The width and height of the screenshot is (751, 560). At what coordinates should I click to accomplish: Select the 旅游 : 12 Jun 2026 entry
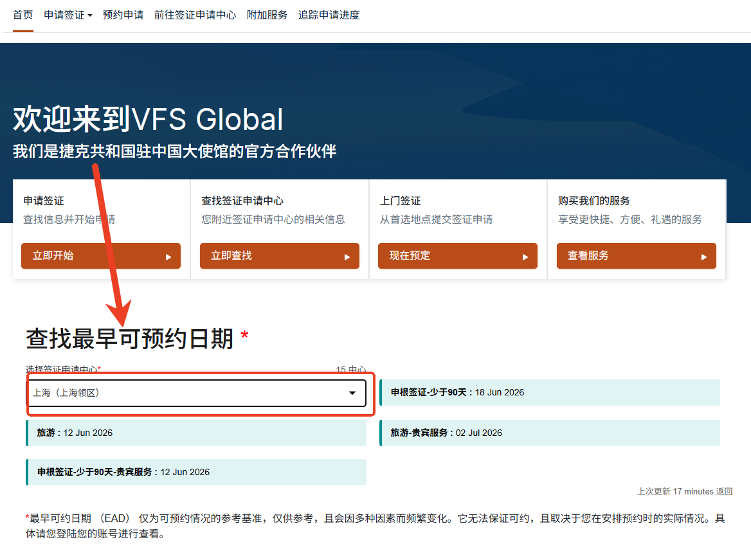(x=196, y=433)
